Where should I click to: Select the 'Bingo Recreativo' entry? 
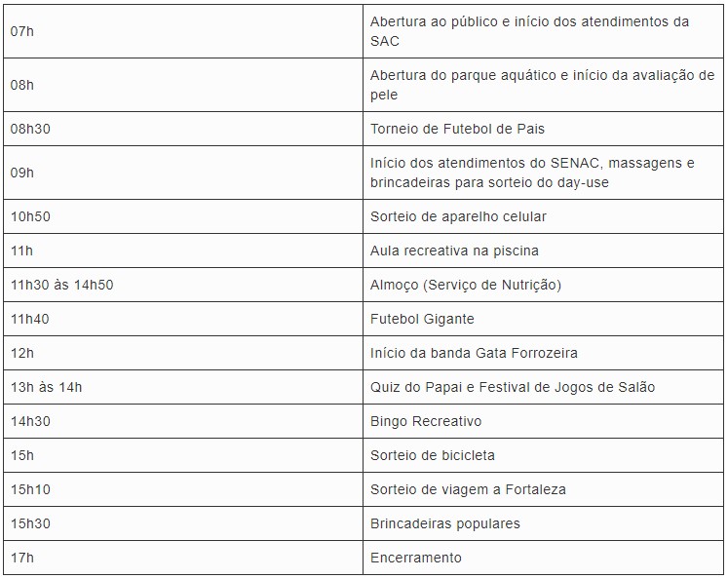point(426,421)
